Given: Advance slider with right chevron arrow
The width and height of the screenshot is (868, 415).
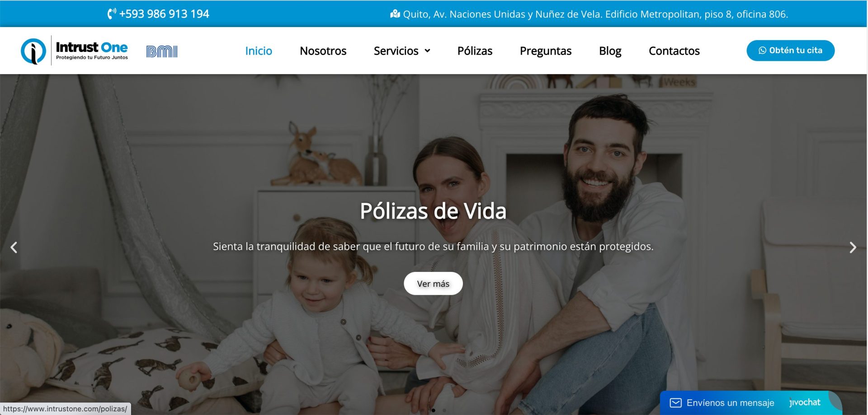Looking at the screenshot, I should click(853, 247).
